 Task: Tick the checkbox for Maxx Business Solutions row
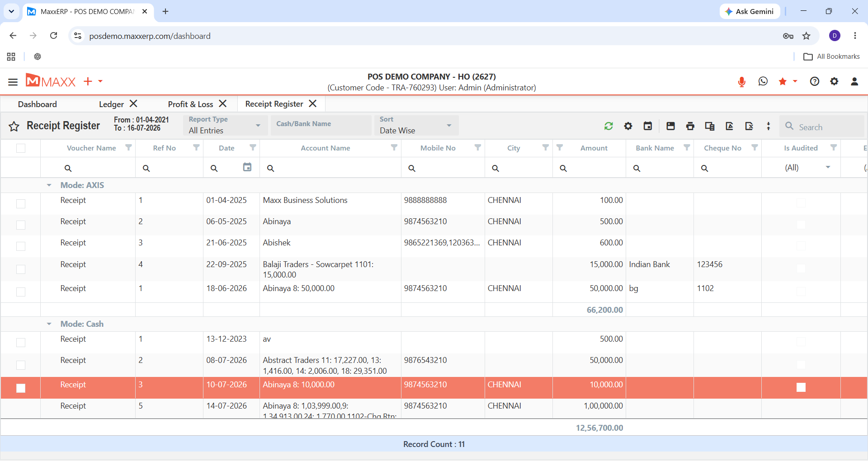pos(21,204)
